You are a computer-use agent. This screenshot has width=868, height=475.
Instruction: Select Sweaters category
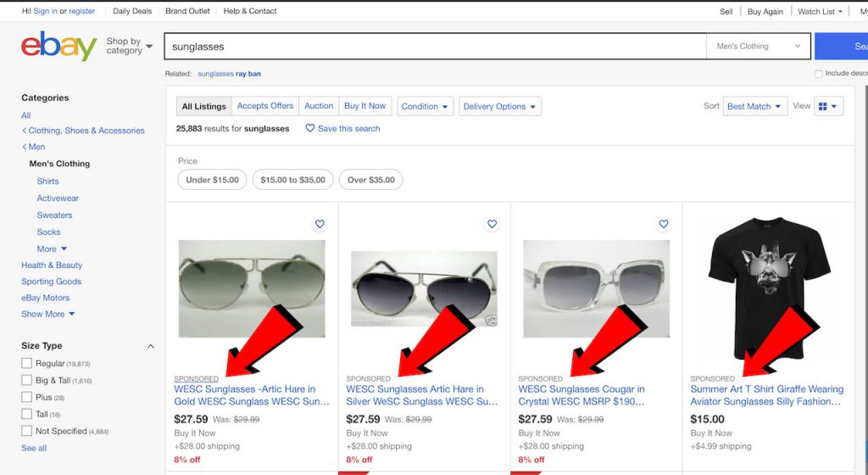[x=54, y=215]
